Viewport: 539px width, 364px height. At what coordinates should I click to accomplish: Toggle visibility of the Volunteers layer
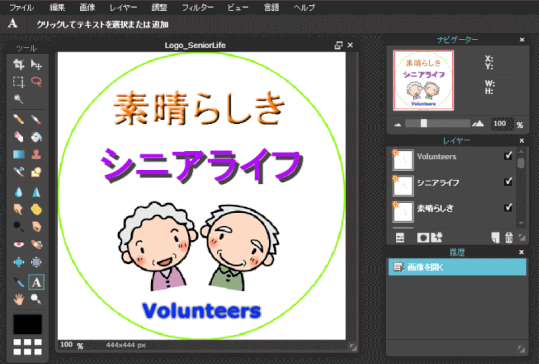(508, 156)
